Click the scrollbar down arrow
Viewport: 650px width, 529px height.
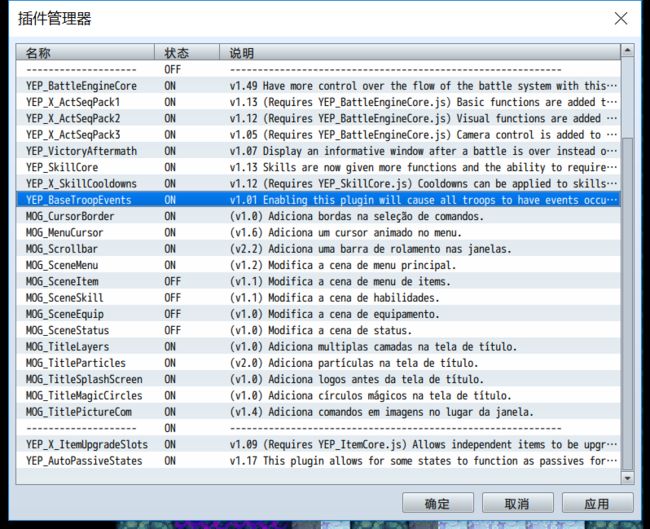click(627, 478)
